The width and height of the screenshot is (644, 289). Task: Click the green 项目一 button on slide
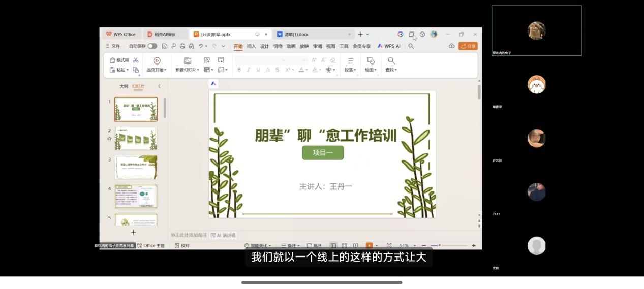point(323,153)
